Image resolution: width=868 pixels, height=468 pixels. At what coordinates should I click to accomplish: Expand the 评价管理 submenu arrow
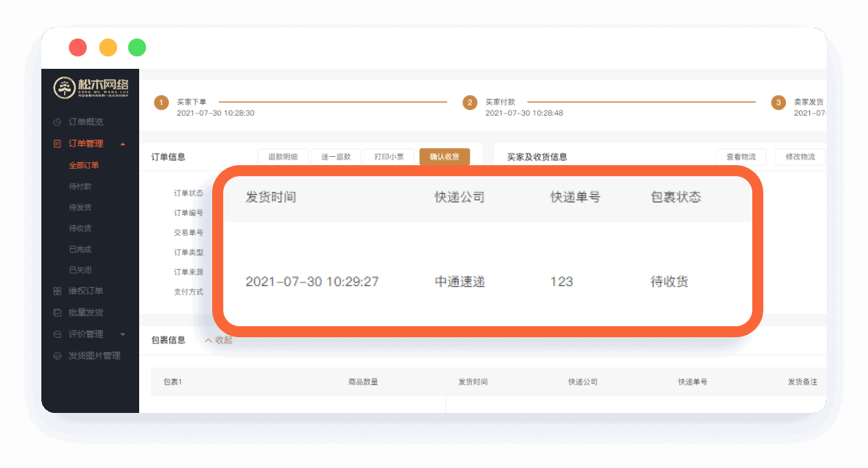pos(123,334)
